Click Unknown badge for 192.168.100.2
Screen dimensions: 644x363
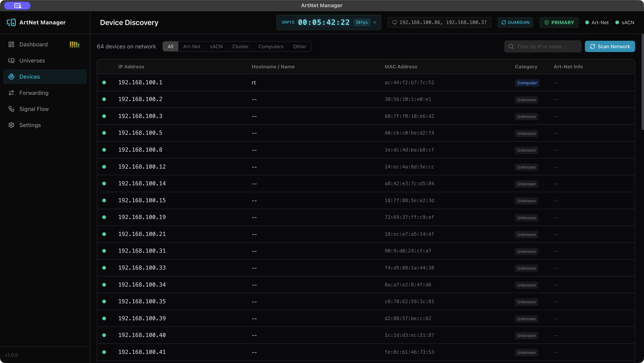pyautogui.click(x=527, y=100)
